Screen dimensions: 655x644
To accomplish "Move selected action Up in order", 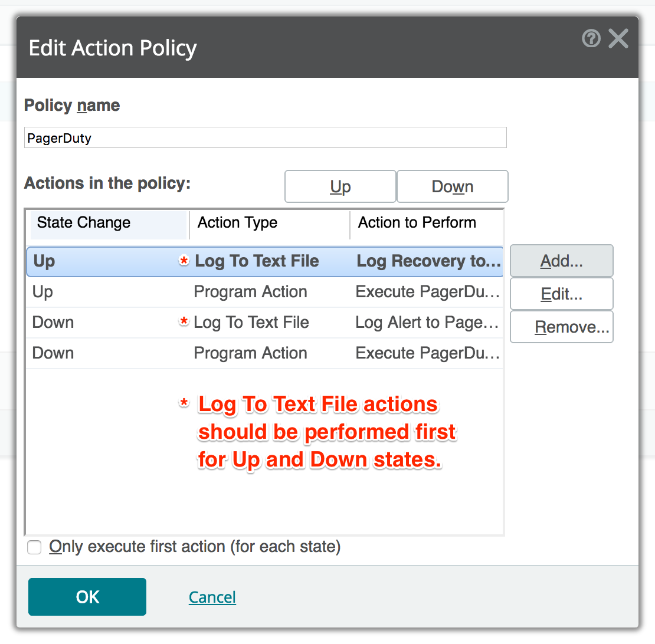I will [340, 187].
